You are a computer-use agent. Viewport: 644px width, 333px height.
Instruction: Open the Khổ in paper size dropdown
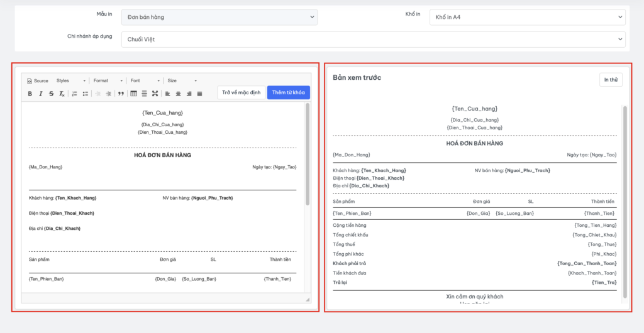pyautogui.click(x=528, y=18)
